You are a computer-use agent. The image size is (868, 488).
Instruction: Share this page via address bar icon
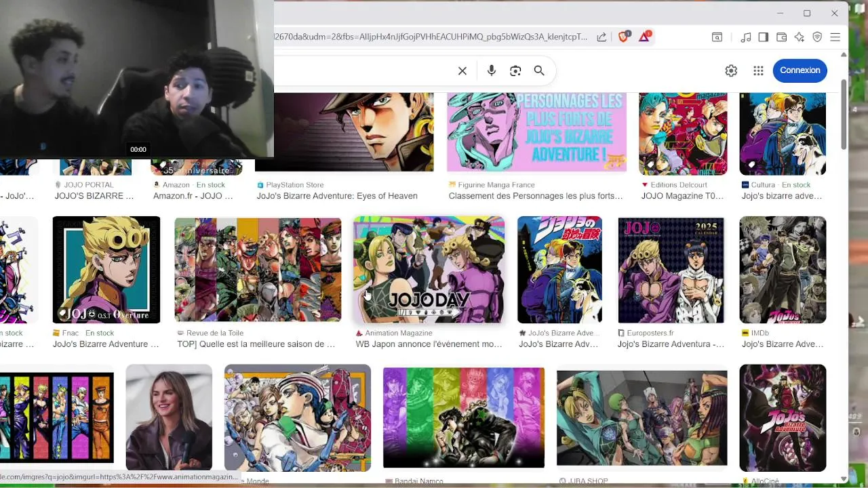coord(601,37)
